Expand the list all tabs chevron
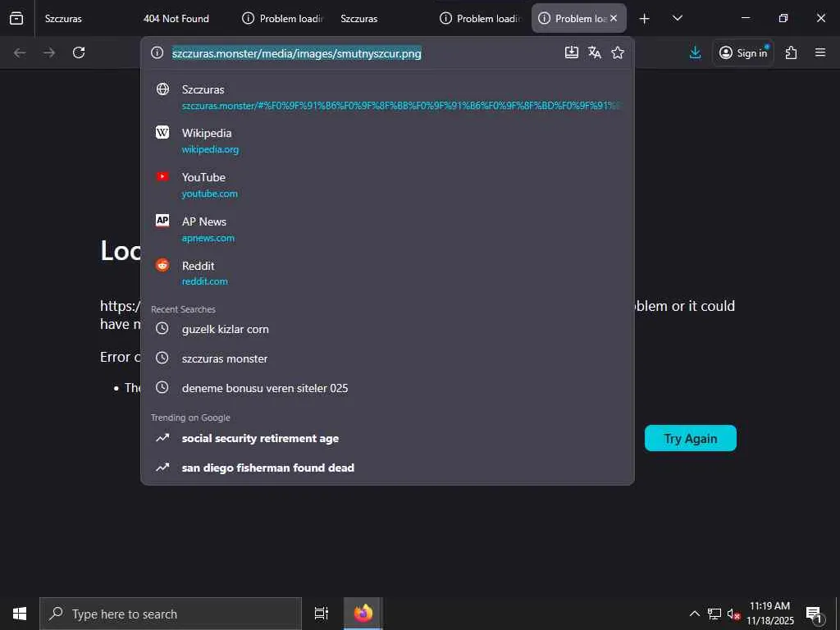The height and width of the screenshot is (630, 840). tap(677, 18)
